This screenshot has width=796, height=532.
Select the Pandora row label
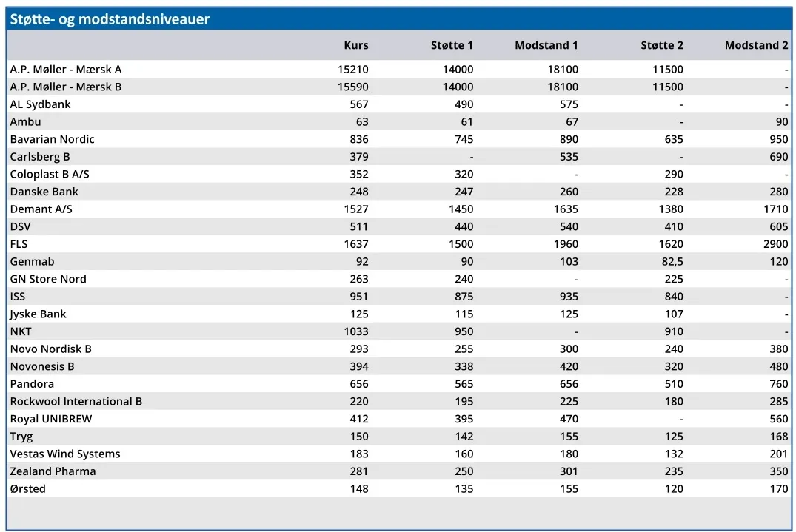tap(32, 384)
